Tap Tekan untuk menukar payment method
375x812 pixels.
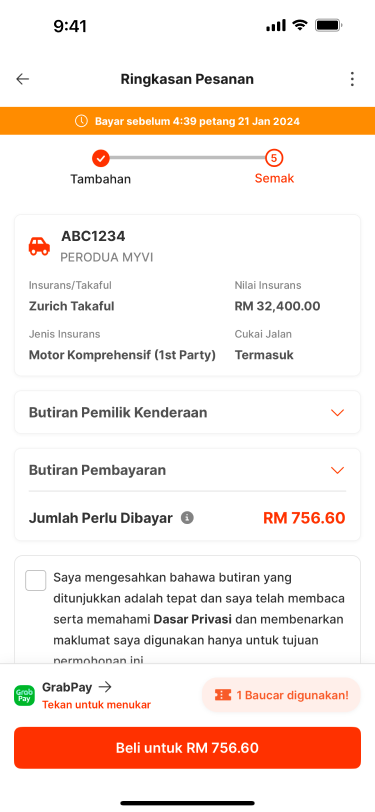tap(96, 705)
